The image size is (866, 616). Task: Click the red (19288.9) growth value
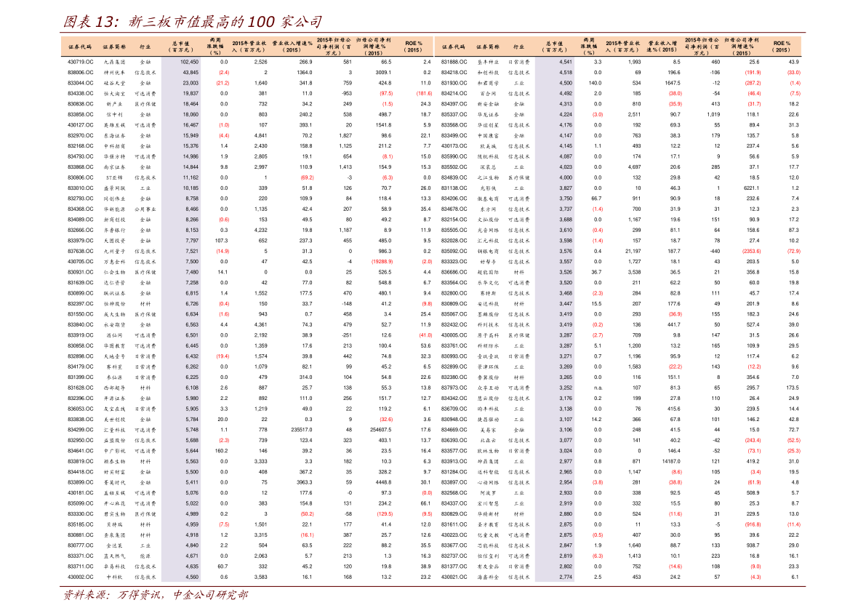coord(382,261)
